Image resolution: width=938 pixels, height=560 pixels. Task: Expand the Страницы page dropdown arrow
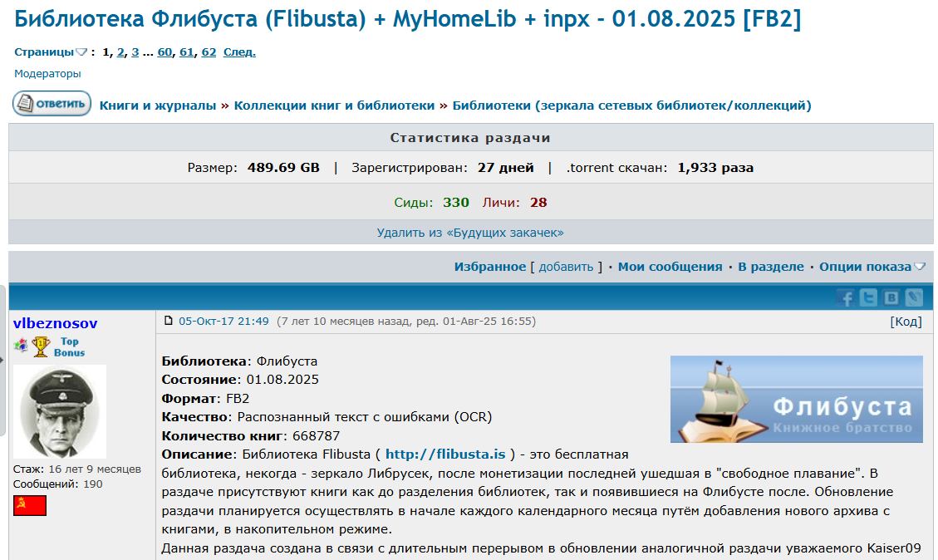[81, 52]
